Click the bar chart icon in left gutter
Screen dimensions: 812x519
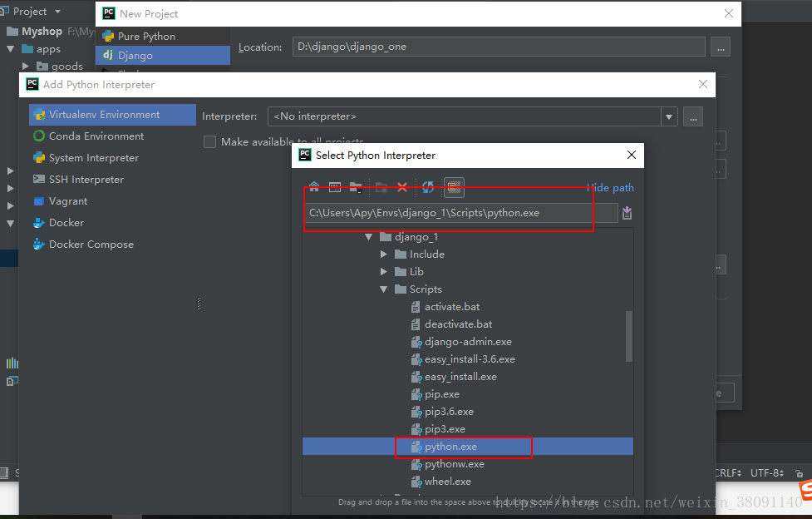(12, 363)
